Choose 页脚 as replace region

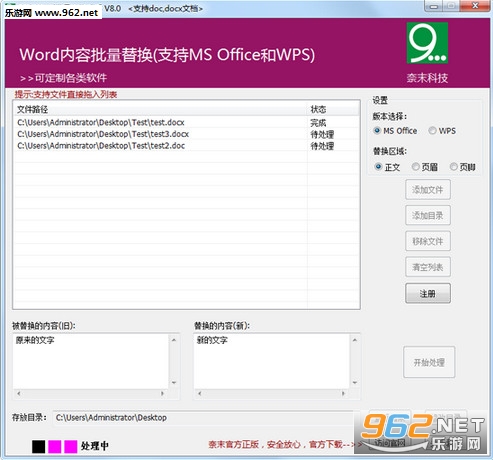(463, 167)
